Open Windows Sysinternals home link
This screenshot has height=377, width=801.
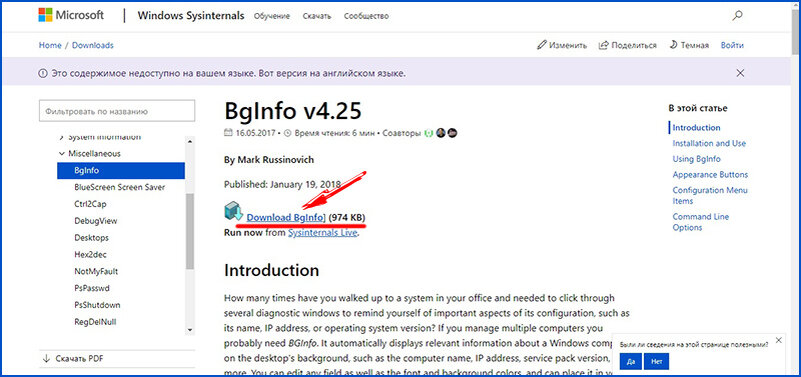[x=191, y=15]
